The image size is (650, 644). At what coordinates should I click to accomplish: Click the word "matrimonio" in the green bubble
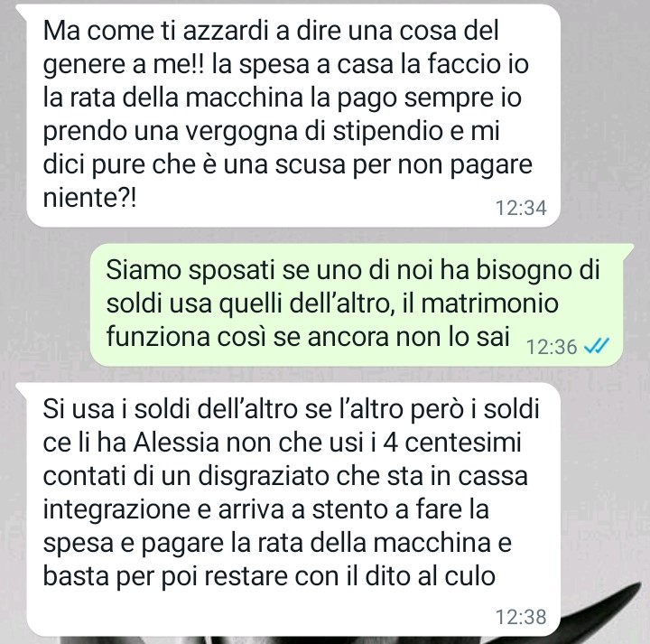[x=489, y=303]
